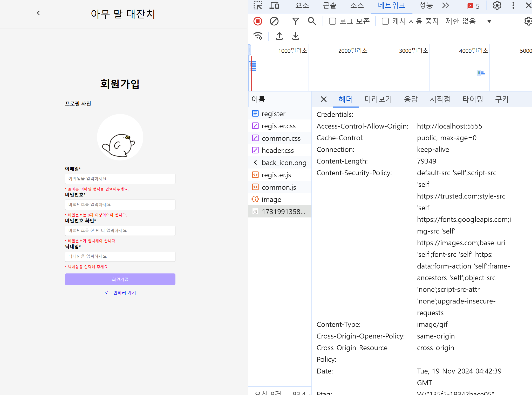Viewport: 532px width, 395px height.
Task: Follow the 로그인하러 가기 link
Action: (x=120, y=293)
